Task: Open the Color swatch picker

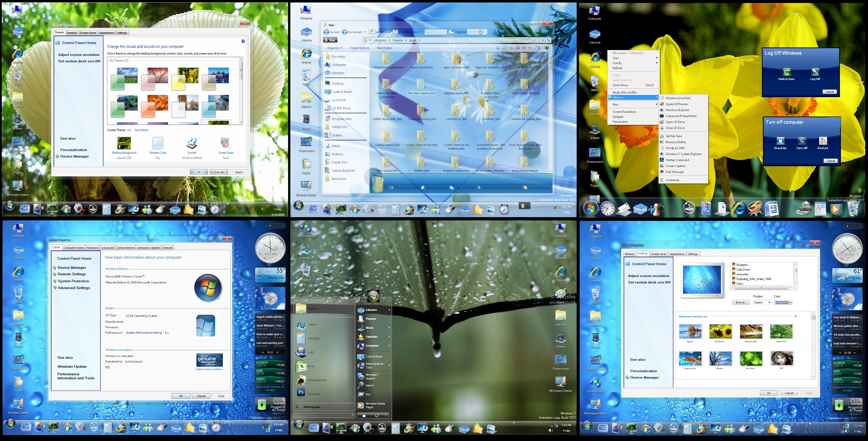Action: coord(783,303)
